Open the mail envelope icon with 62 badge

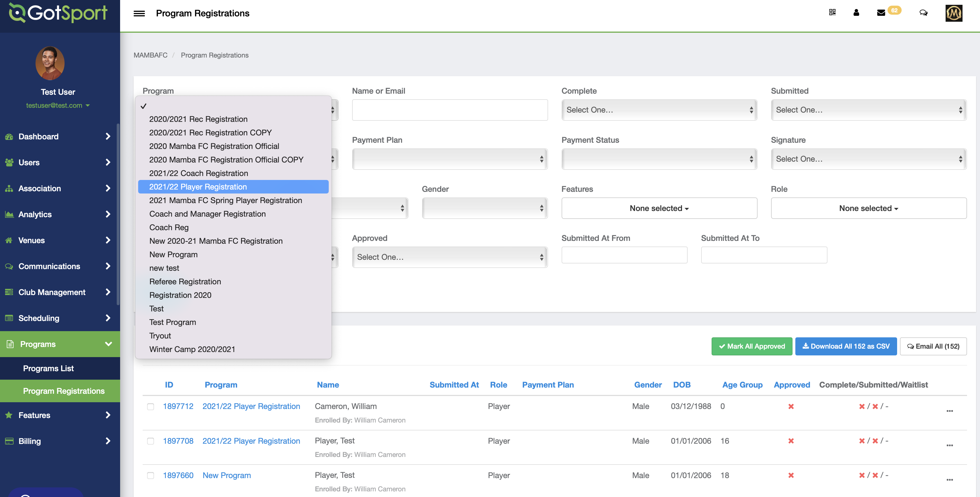pos(881,13)
